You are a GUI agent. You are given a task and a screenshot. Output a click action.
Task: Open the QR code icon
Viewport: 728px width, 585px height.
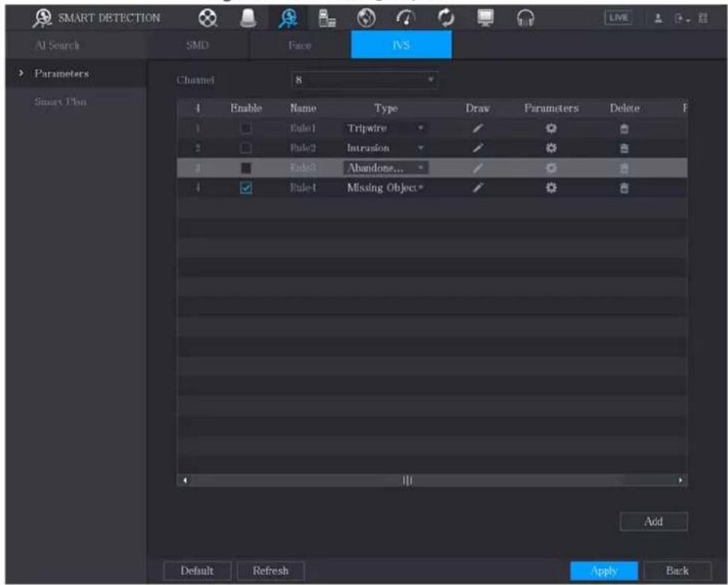[x=703, y=19]
